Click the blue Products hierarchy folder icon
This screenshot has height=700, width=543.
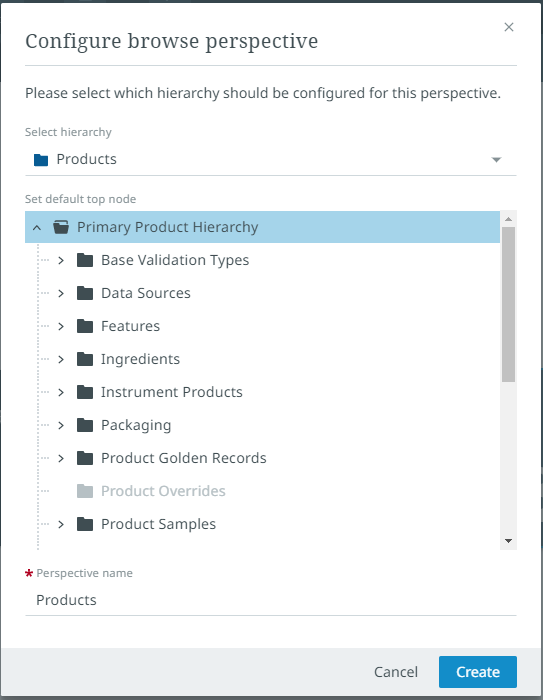41,159
